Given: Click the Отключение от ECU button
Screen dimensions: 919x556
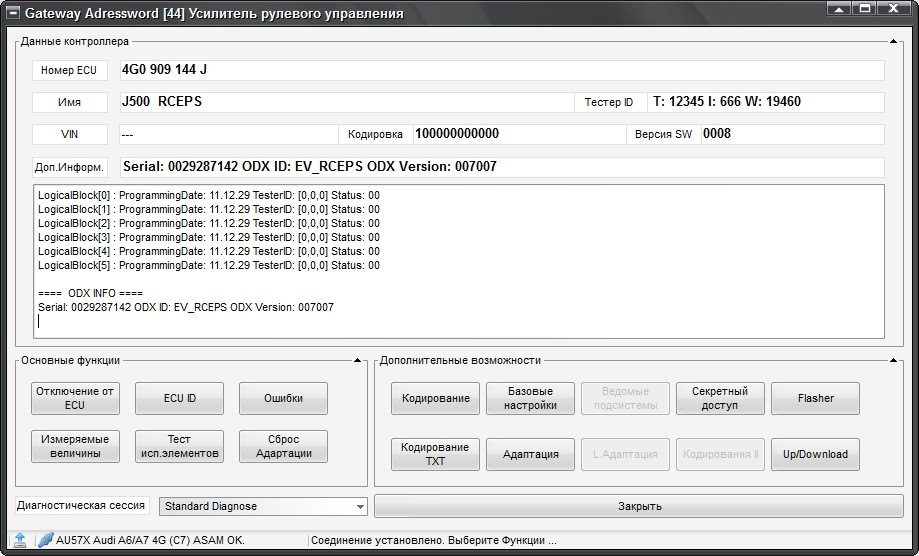Looking at the screenshot, I should [x=75, y=398].
